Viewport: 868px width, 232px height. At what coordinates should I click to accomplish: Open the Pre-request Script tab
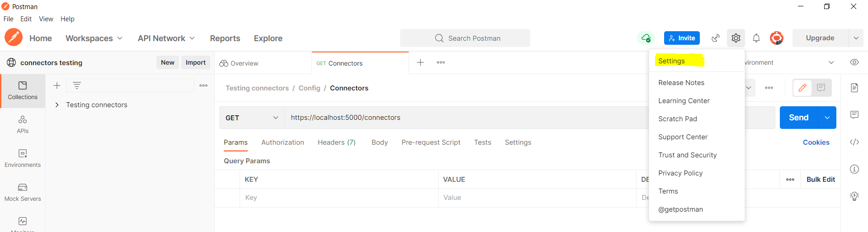[431, 142]
